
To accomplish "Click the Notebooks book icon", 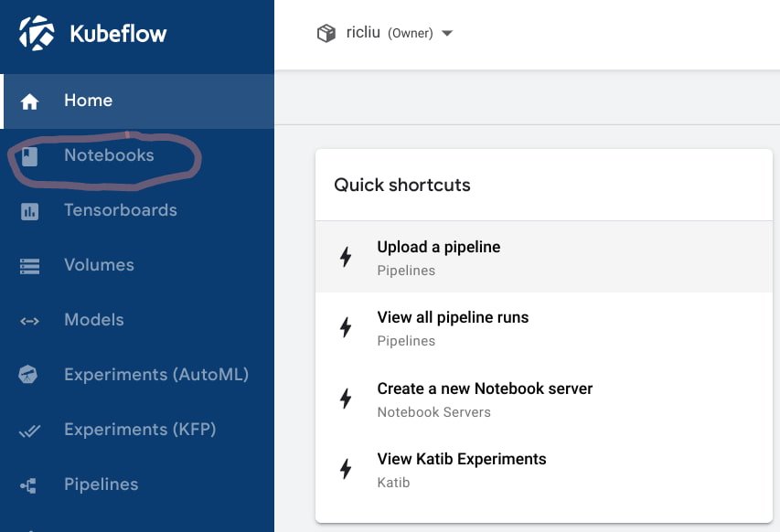I will tap(29, 156).
